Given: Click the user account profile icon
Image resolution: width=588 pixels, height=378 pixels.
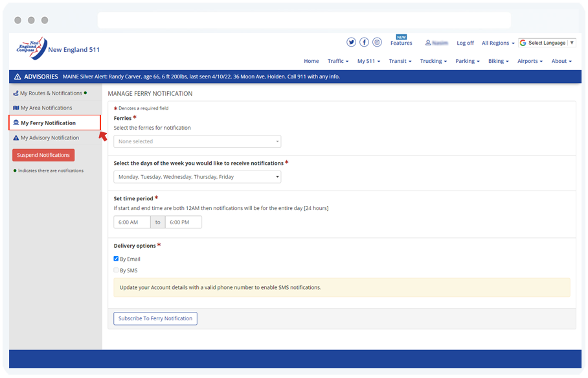Looking at the screenshot, I should [x=428, y=43].
